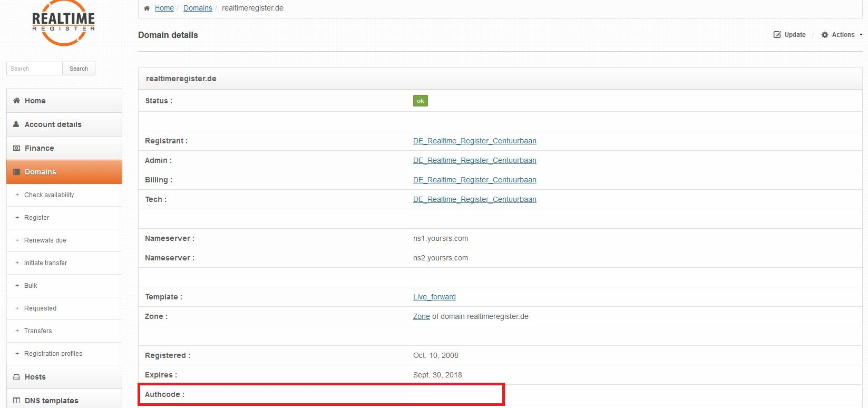The width and height of the screenshot is (868, 408).
Task: Open the Hosts menu
Action: (64, 377)
